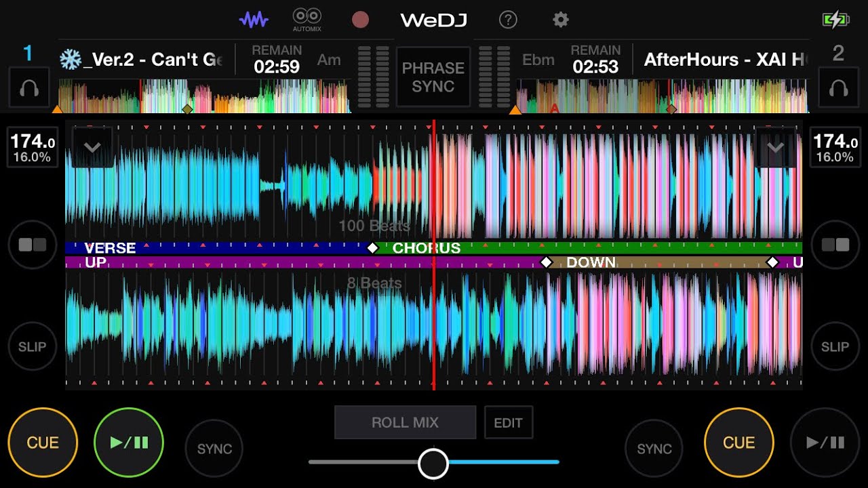Open deck 2 tempo 174.0 BPM control

pos(835,148)
